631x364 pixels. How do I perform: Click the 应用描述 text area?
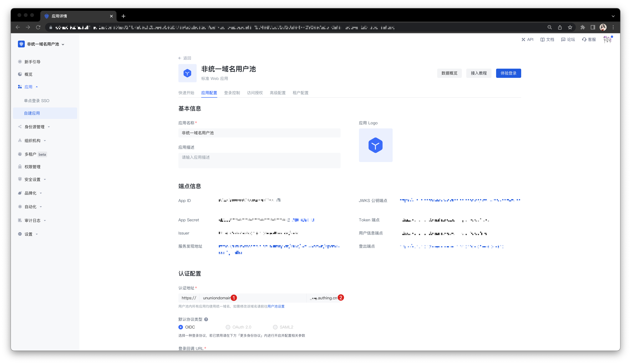(259, 160)
